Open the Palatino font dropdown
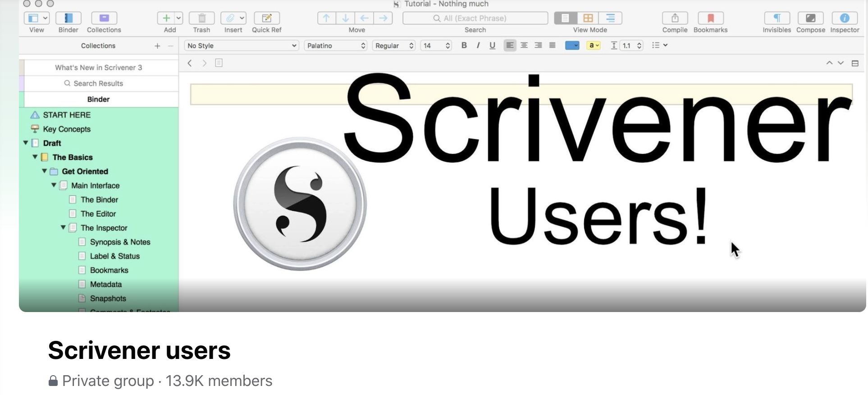The image size is (868, 395). [336, 46]
